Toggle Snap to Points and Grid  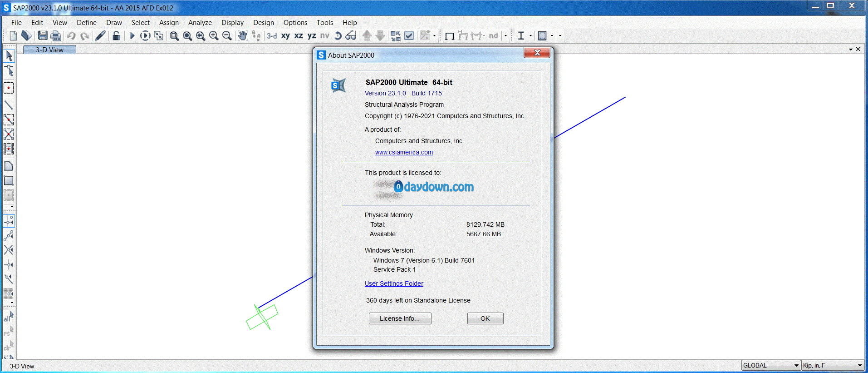(x=9, y=221)
